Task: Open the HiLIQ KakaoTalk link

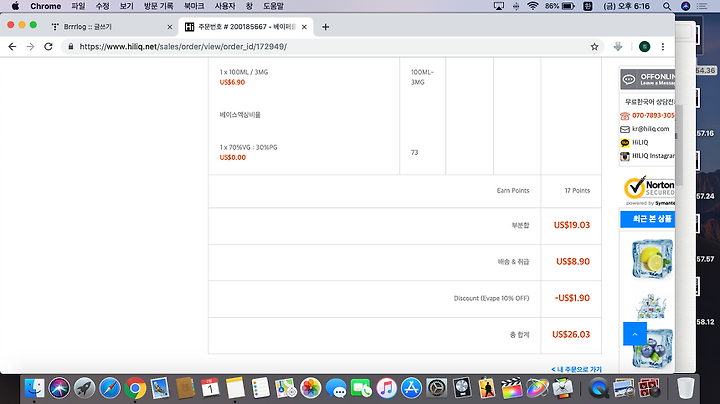Action: (x=640, y=142)
